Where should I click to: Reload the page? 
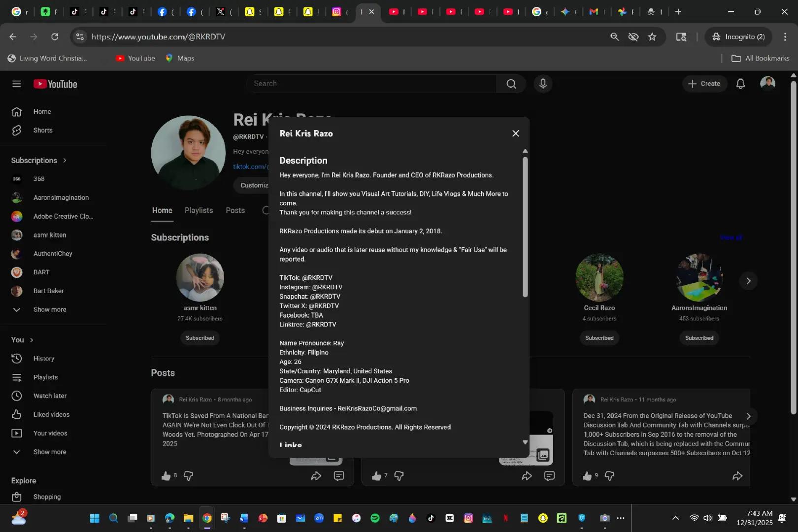55,37
